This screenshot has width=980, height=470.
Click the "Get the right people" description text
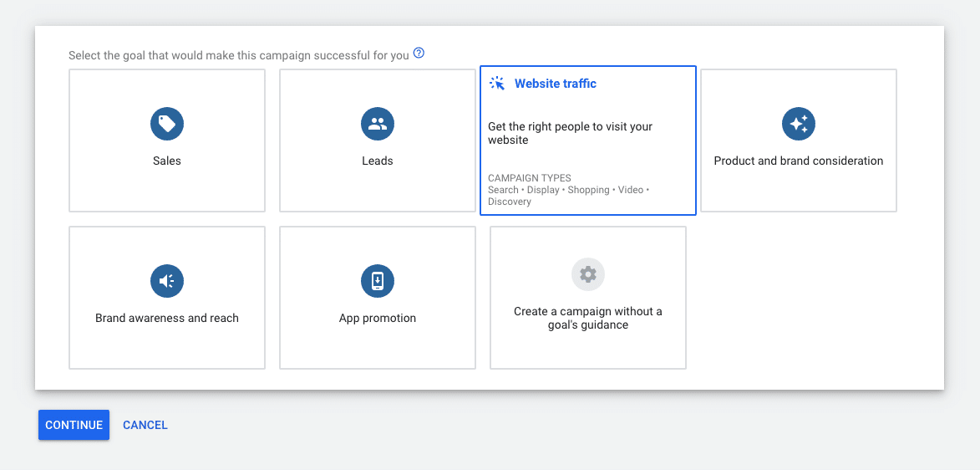click(x=570, y=133)
